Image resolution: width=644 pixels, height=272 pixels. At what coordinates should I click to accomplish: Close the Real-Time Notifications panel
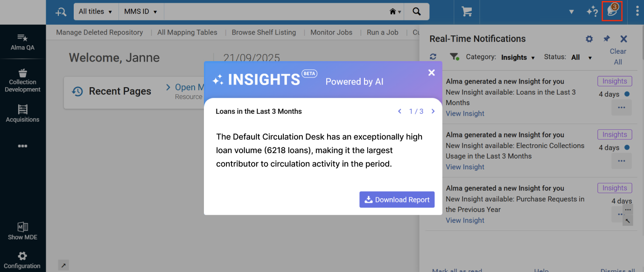click(x=623, y=39)
